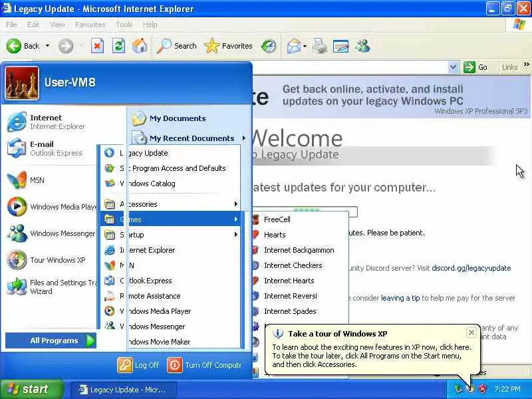The image size is (532, 399).
Task: Expand the Games submenu
Action: (170, 219)
